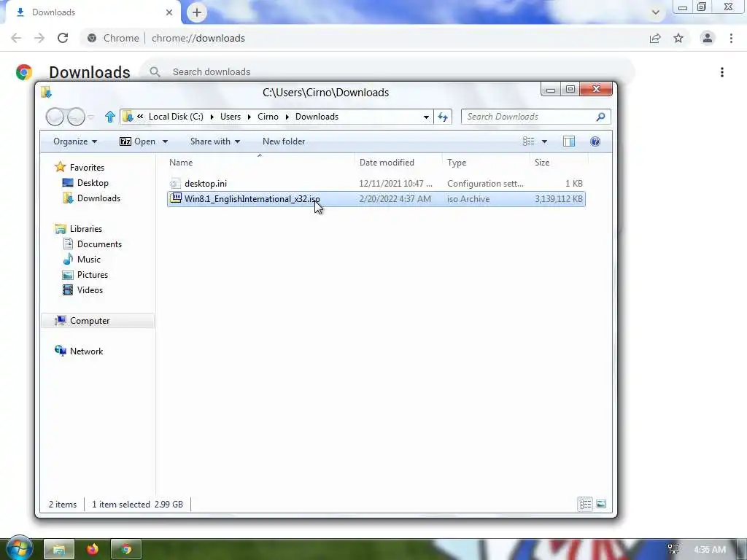Click the Explorer Back navigation arrow
This screenshot has width=747, height=560.
pos(55,117)
